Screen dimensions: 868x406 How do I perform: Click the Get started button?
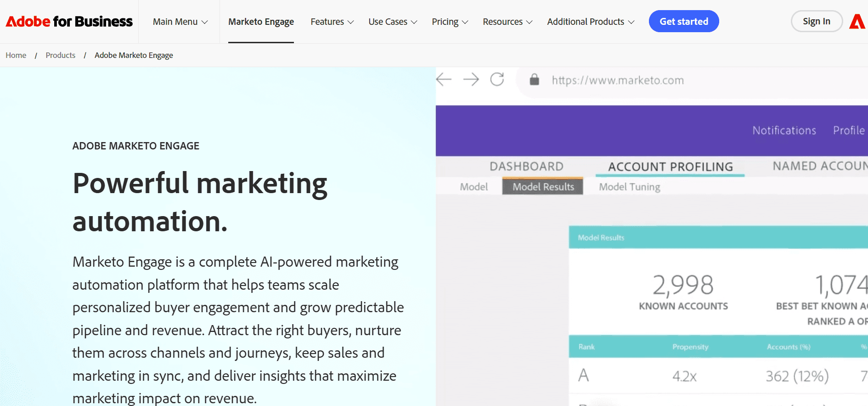684,21
